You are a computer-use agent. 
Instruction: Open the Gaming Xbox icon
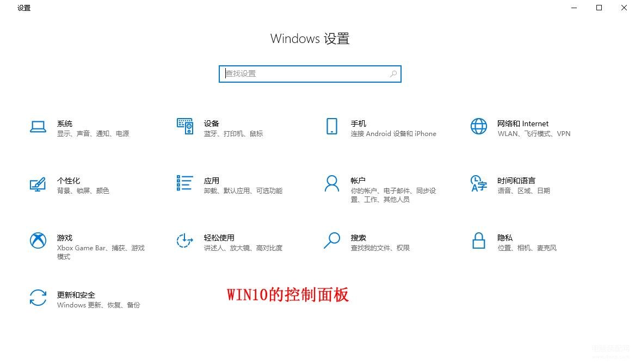click(38, 240)
